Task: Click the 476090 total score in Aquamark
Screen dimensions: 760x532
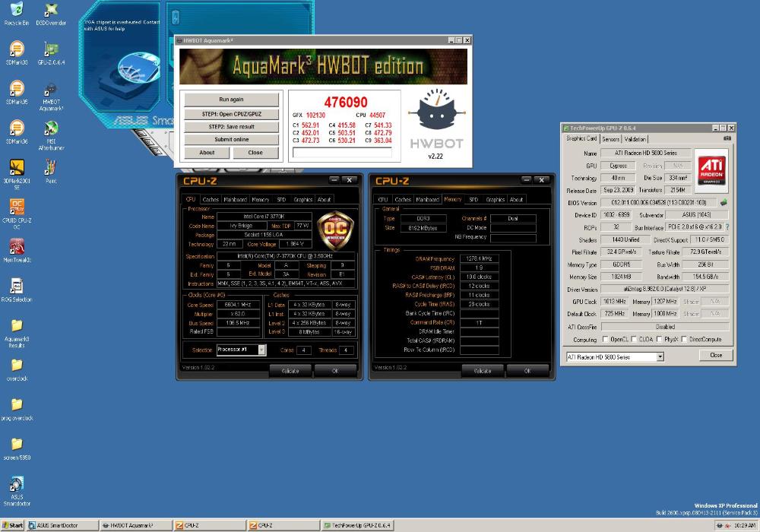Action: (x=346, y=103)
